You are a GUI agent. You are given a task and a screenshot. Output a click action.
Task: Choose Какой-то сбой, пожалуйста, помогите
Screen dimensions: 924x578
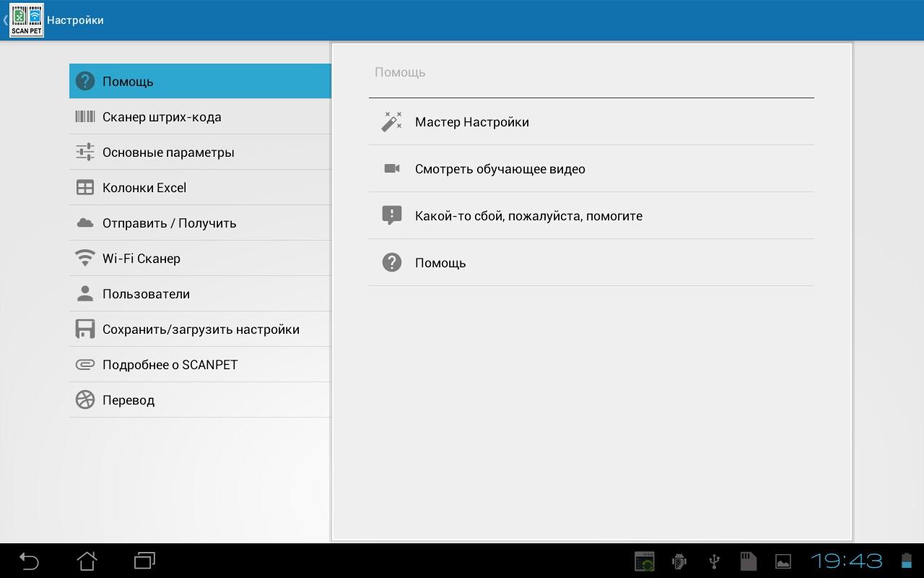tap(591, 215)
